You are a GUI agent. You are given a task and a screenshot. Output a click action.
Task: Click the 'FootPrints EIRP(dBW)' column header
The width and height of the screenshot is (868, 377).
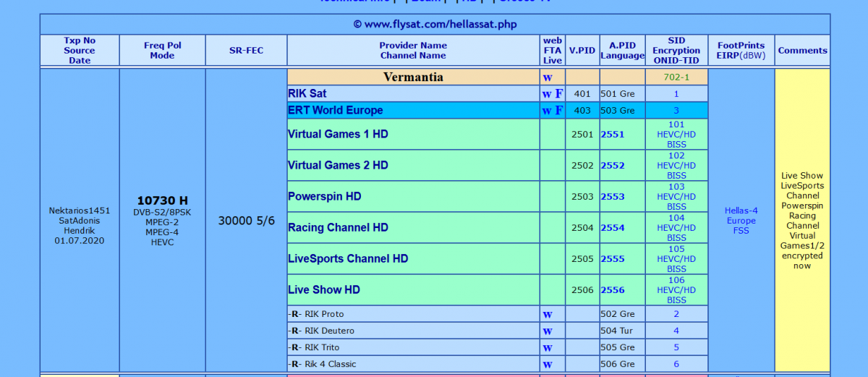741,51
